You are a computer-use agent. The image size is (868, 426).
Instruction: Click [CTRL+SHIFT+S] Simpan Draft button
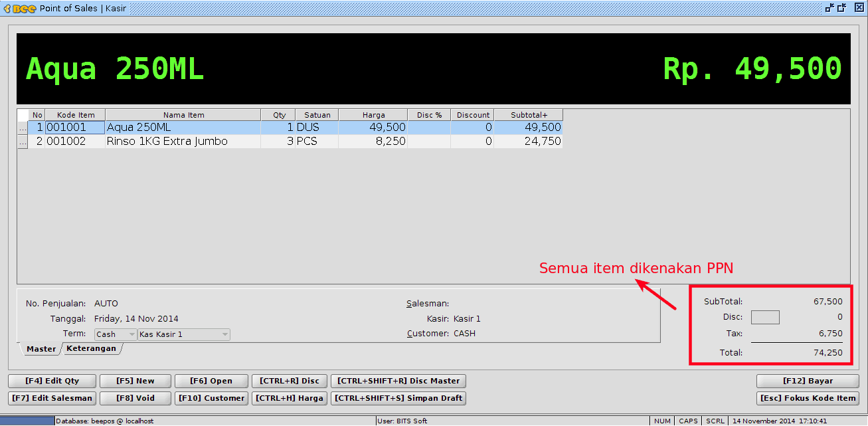click(x=398, y=398)
